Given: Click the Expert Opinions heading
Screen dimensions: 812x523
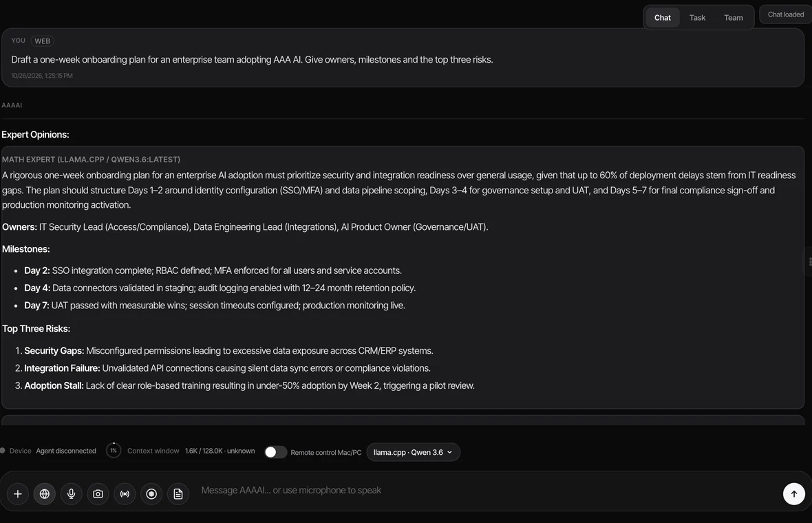Looking at the screenshot, I should pyautogui.click(x=35, y=135).
